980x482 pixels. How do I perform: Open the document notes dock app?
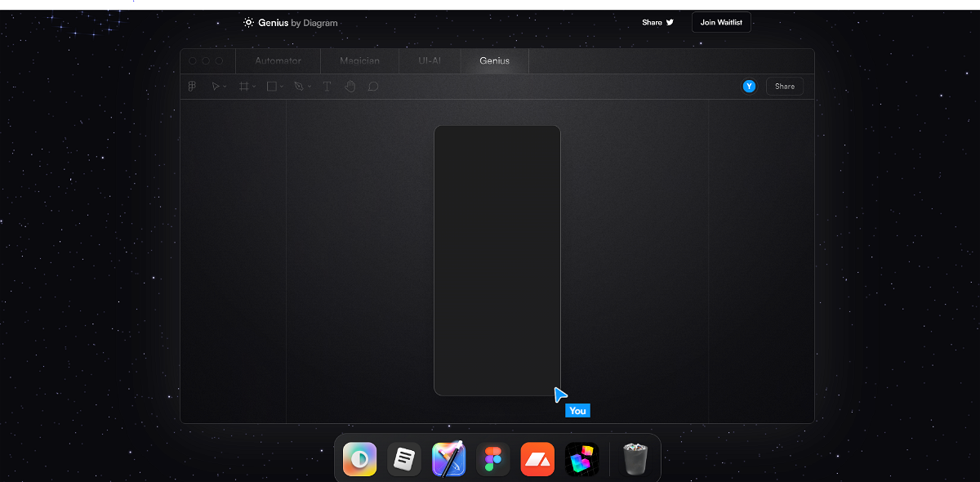click(404, 459)
